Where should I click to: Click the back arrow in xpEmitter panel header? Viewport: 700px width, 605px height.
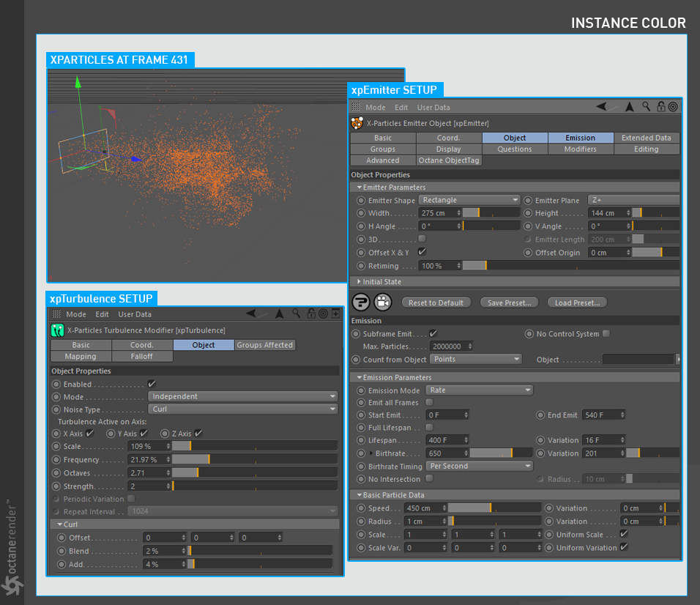click(603, 107)
